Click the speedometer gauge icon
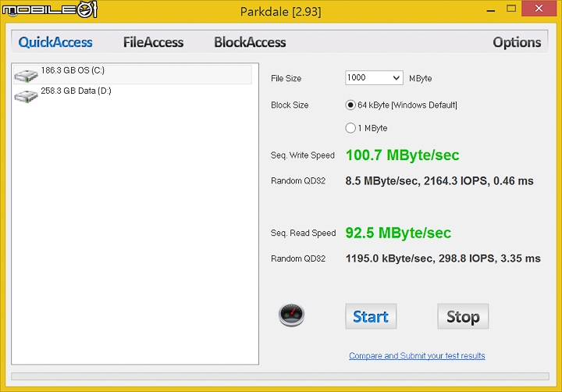562x392 pixels. click(x=291, y=315)
